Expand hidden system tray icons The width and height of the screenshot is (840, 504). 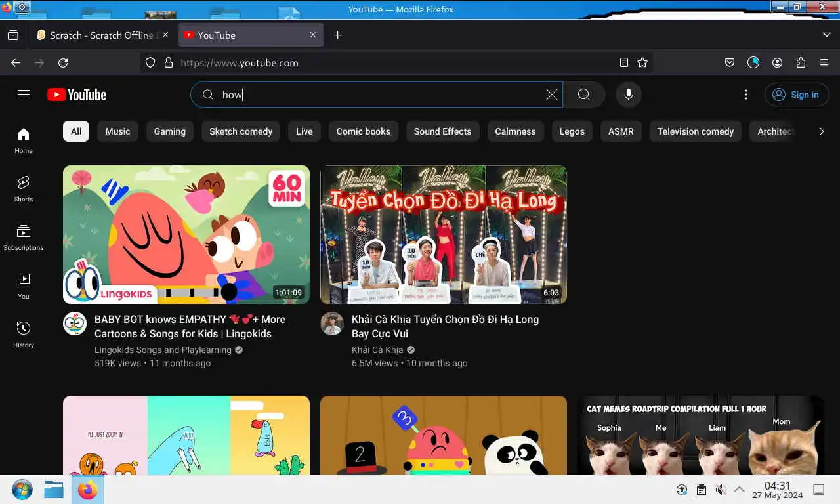click(739, 490)
